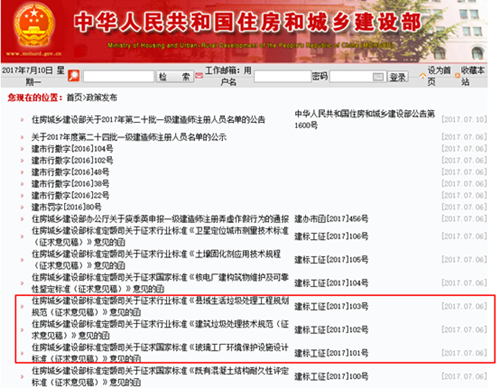Open the 县域生活垃圾处理工程规划规范 letter
Image resolution: width=500 pixels, height=388 pixels.
point(160,306)
